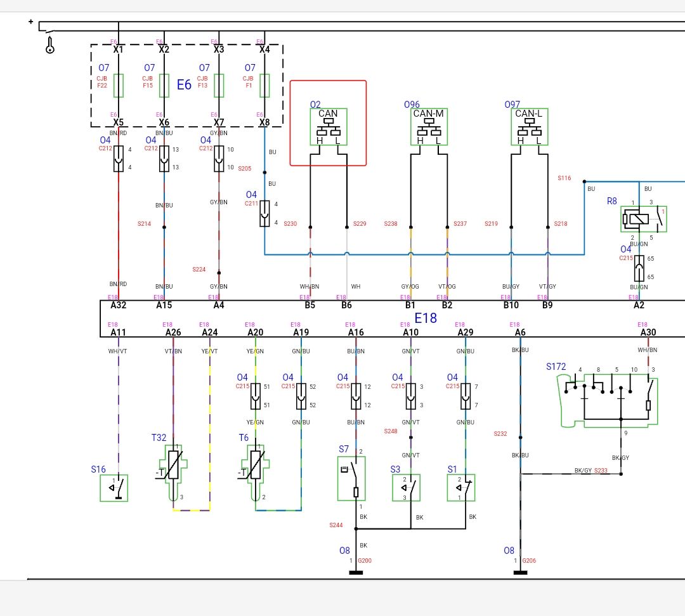Click splice label S230
The image size is (685, 616).
point(290,224)
